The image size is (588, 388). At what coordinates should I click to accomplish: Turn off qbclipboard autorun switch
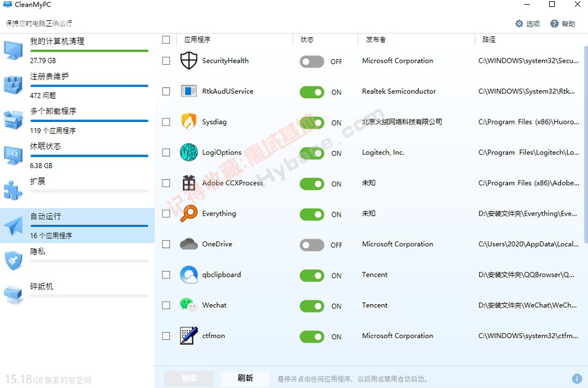312,275
